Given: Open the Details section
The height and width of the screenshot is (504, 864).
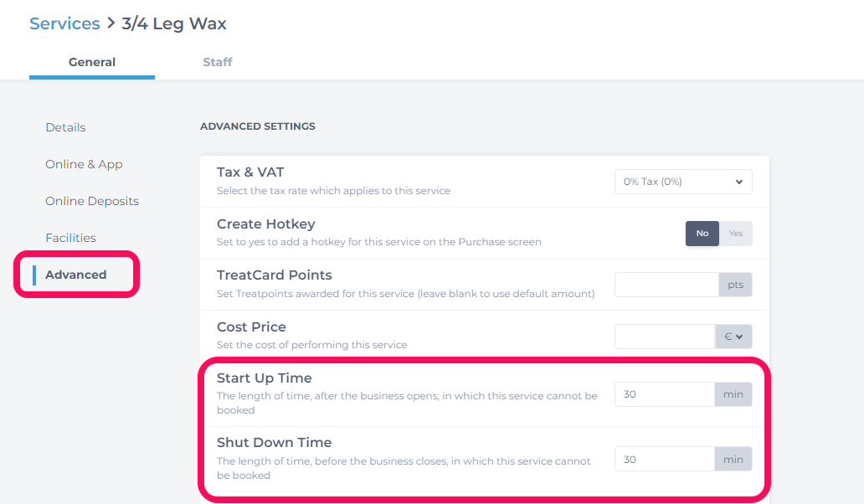Looking at the screenshot, I should 65,127.
